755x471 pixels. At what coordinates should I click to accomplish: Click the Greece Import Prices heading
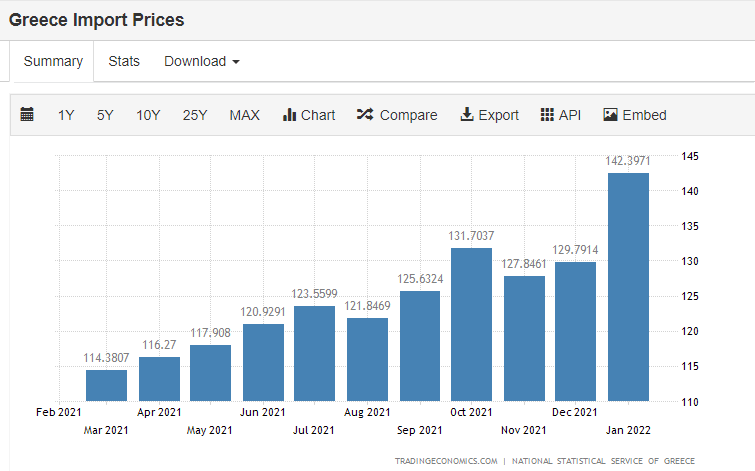[96, 20]
